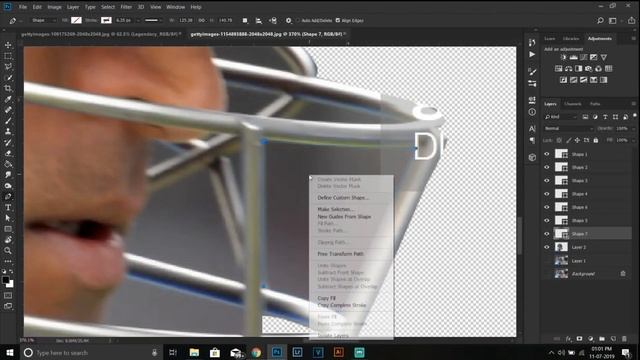Open path arrangement options

pos(273,20)
